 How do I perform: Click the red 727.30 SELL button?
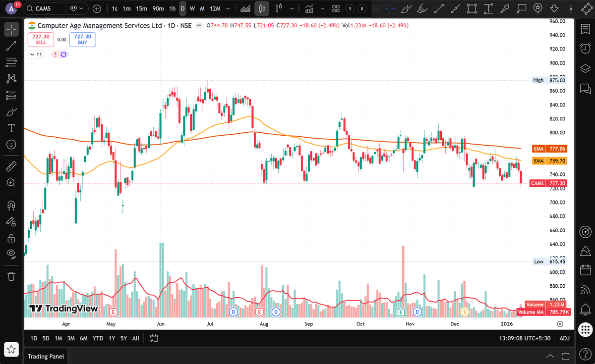41,40
